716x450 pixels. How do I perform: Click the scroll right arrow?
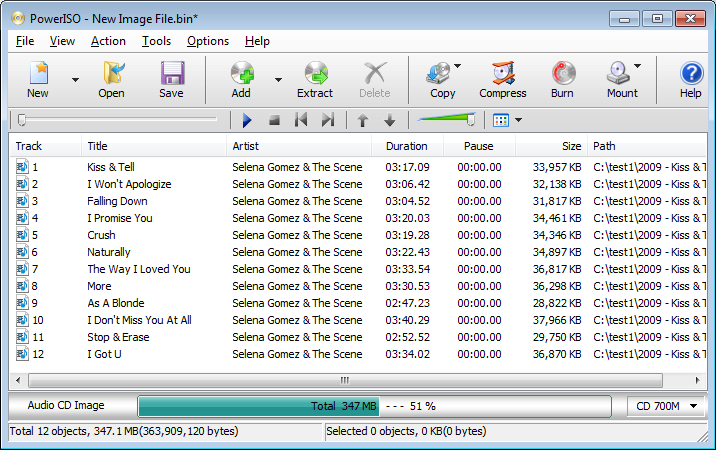[697, 380]
